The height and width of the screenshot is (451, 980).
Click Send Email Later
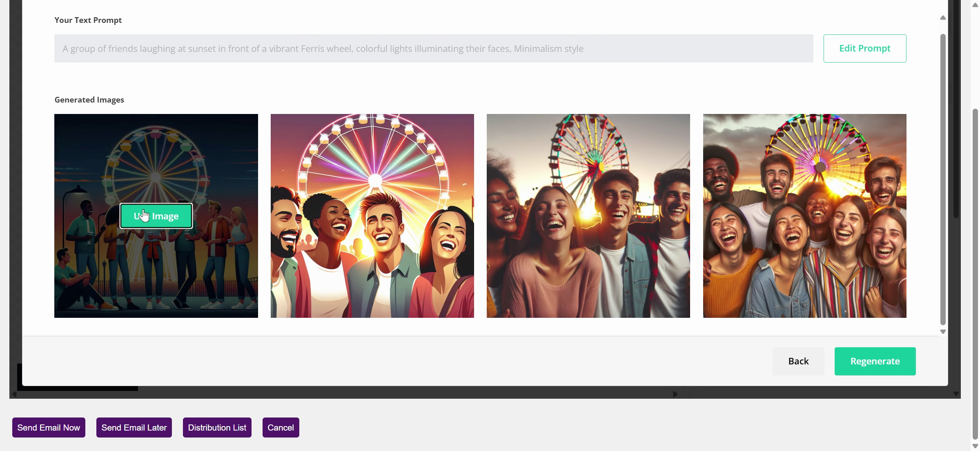point(134,427)
